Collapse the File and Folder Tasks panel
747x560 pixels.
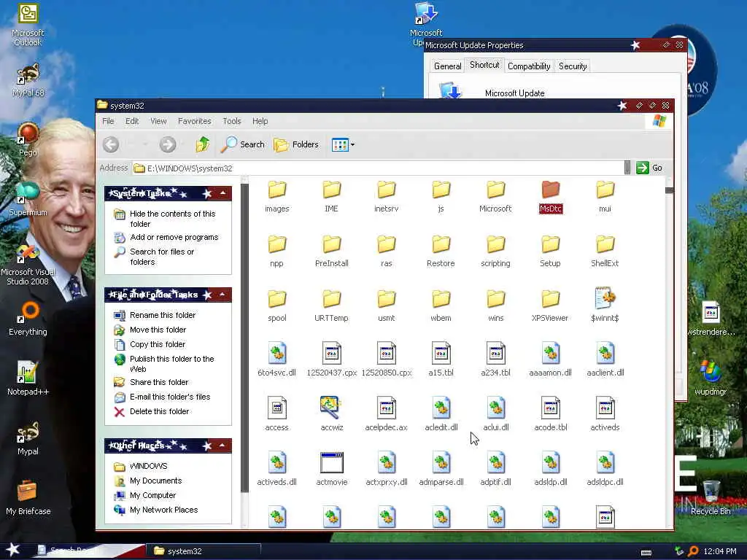click(222, 295)
